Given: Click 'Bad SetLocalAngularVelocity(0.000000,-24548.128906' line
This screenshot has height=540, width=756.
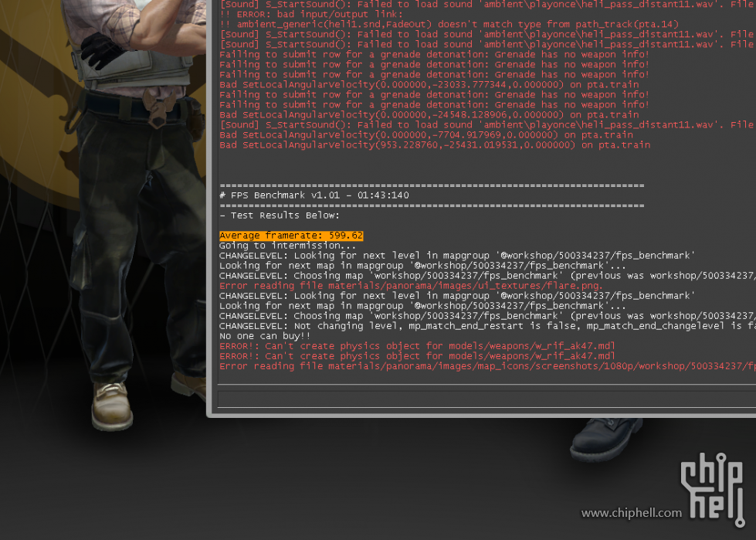Looking at the screenshot, I should pos(429,115).
